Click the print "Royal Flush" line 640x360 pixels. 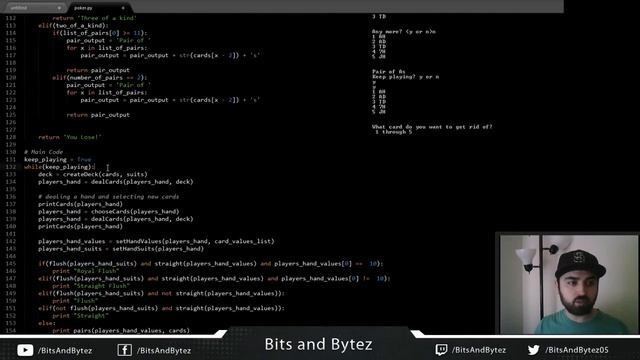[86, 271]
